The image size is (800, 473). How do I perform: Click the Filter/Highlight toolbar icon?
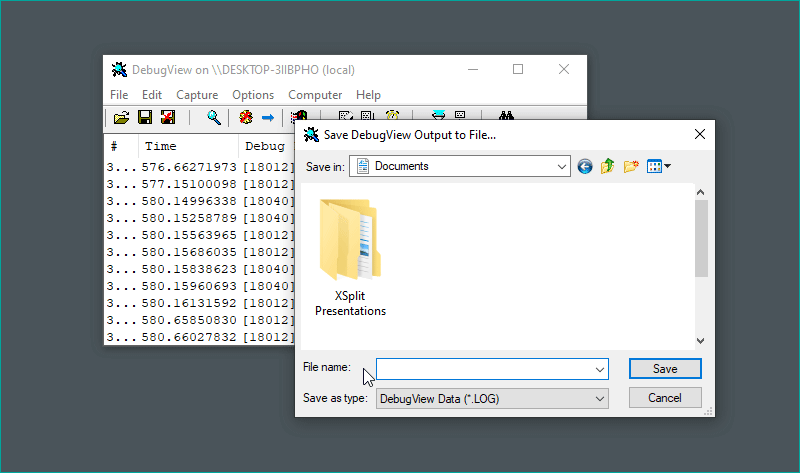[299, 115]
